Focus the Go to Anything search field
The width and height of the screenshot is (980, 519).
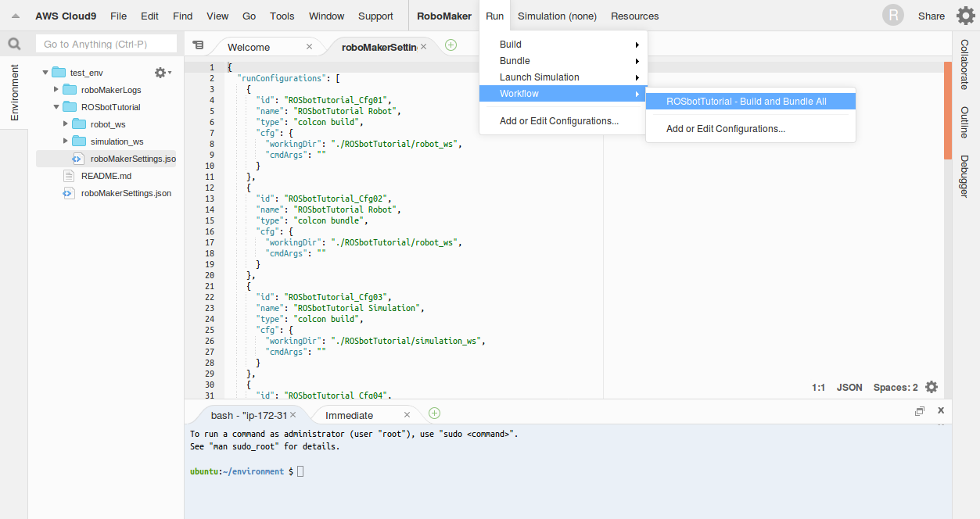point(106,45)
